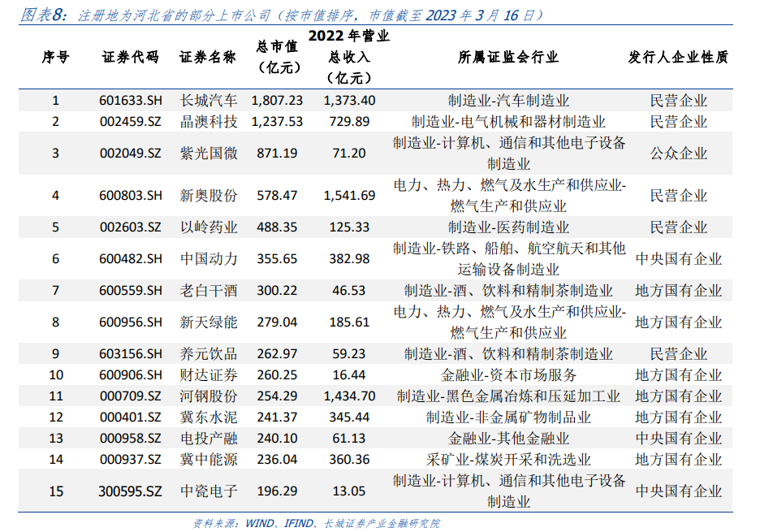Select the name 老白干酒
Image resolution: width=760 pixels, height=532 pixels.
tap(209, 291)
